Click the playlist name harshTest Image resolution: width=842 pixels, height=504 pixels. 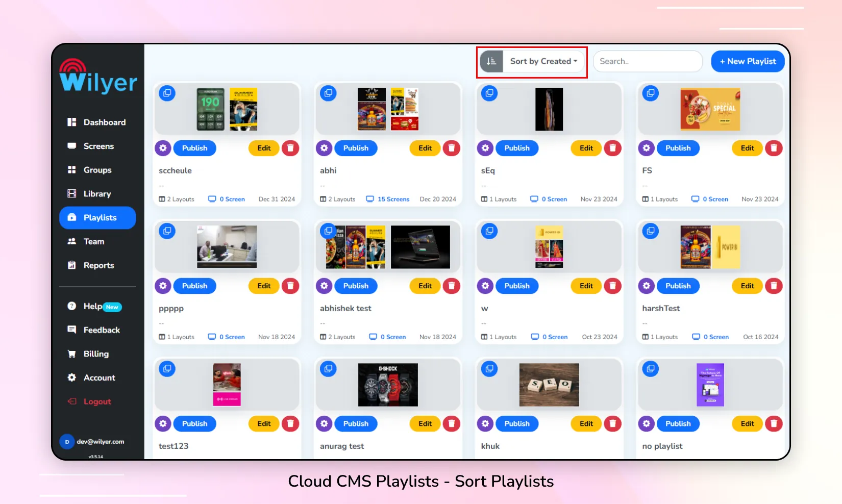[x=661, y=309]
